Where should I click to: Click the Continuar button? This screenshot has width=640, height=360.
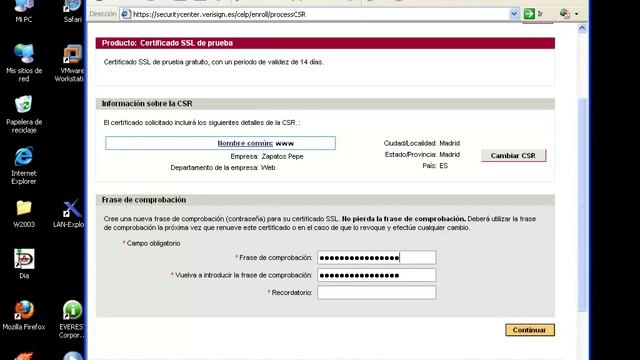click(x=529, y=330)
